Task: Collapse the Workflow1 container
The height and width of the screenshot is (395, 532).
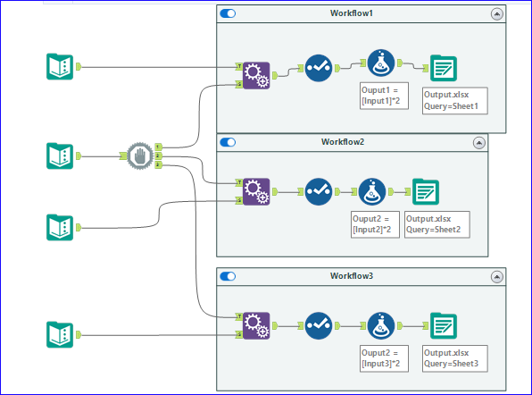Action: tap(497, 14)
